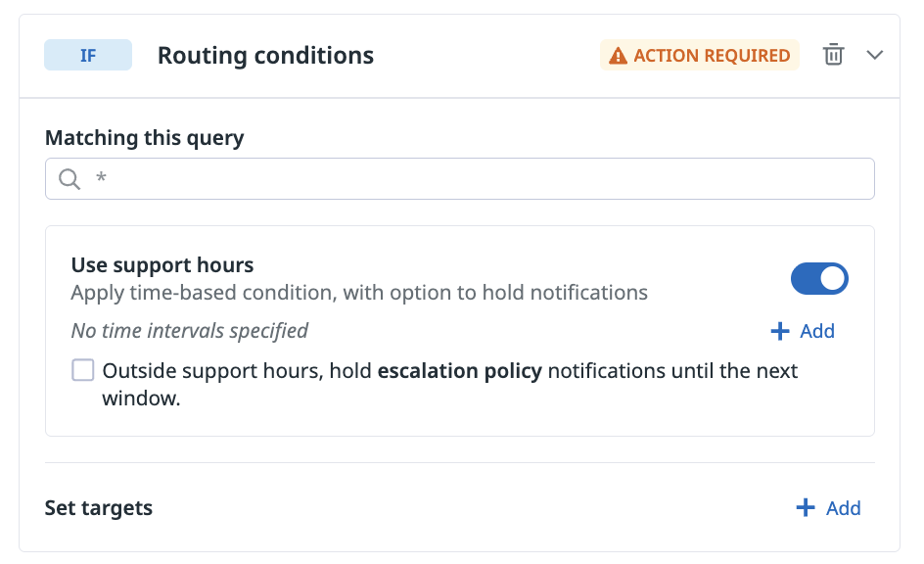Image resolution: width=924 pixels, height=564 pixels.
Task: Click the Add link for Set targets
Action: (x=843, y=507)
